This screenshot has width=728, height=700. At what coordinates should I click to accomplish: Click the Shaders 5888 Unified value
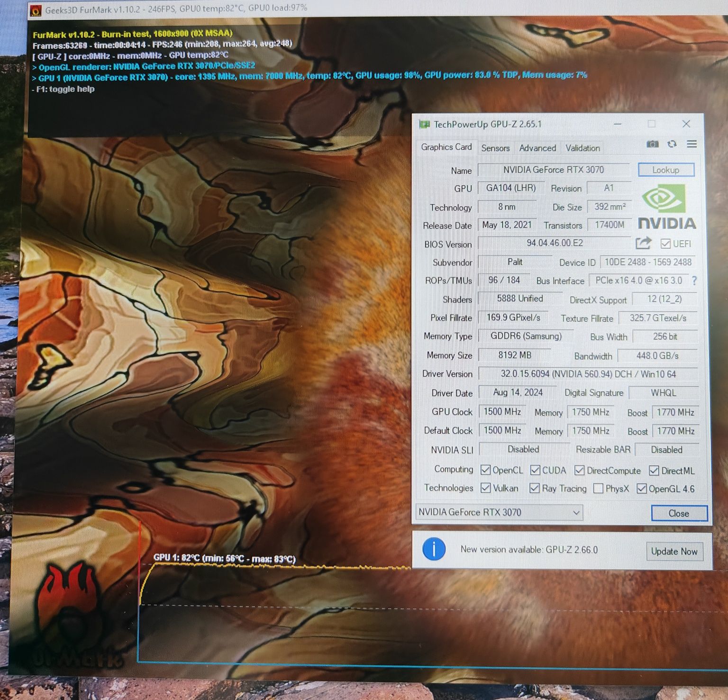520,299
